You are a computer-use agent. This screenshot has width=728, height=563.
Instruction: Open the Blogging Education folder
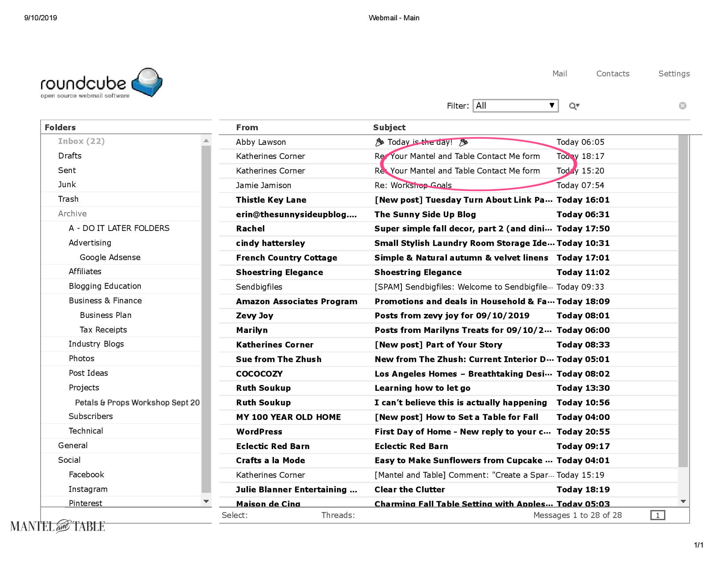pos(105,286)
